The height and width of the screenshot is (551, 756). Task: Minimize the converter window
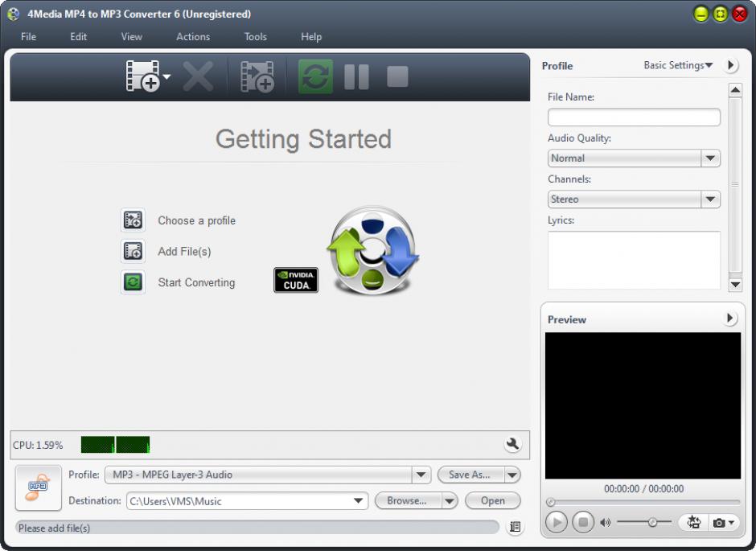pos(701,14)
